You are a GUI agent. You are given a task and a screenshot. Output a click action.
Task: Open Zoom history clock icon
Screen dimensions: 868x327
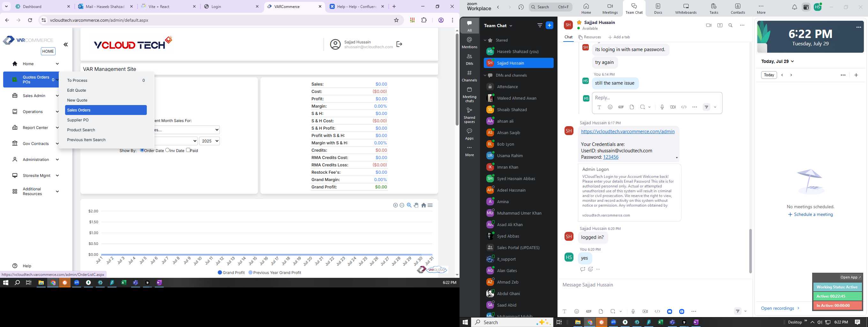pyautogui.click(x=521, y=7)
